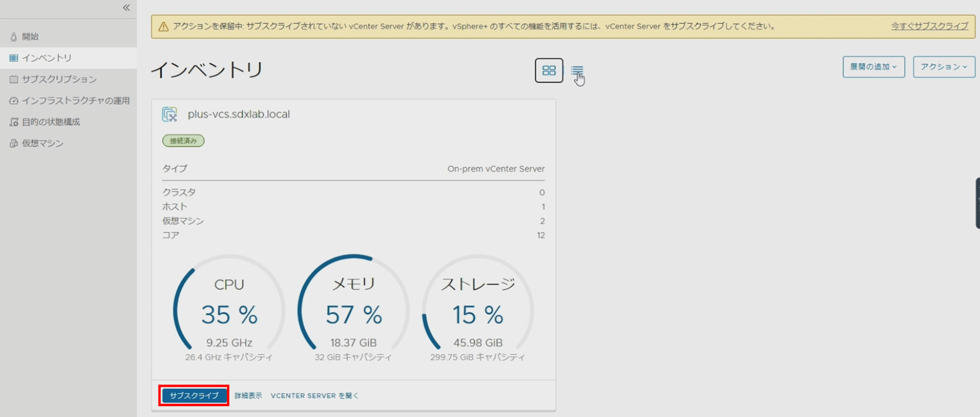Click the 9.25 GHz usage value
The image size is (980, 417).
[x=229, y=342]
